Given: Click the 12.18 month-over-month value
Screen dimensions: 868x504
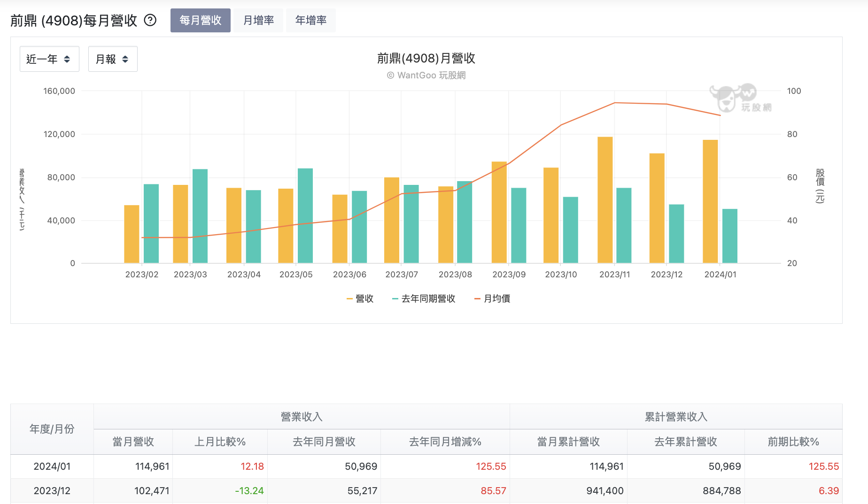Looking at the screenshot, I should click(x=252, y=466).
